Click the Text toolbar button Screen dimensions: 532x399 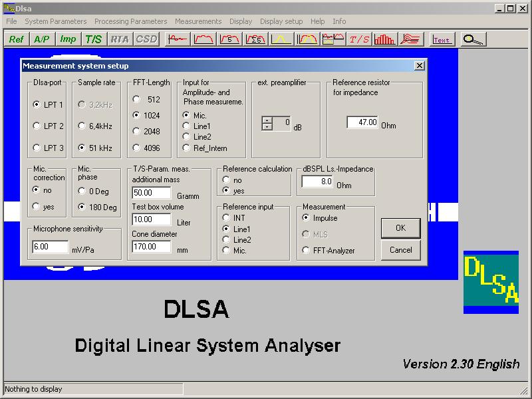tap(442, 39)
